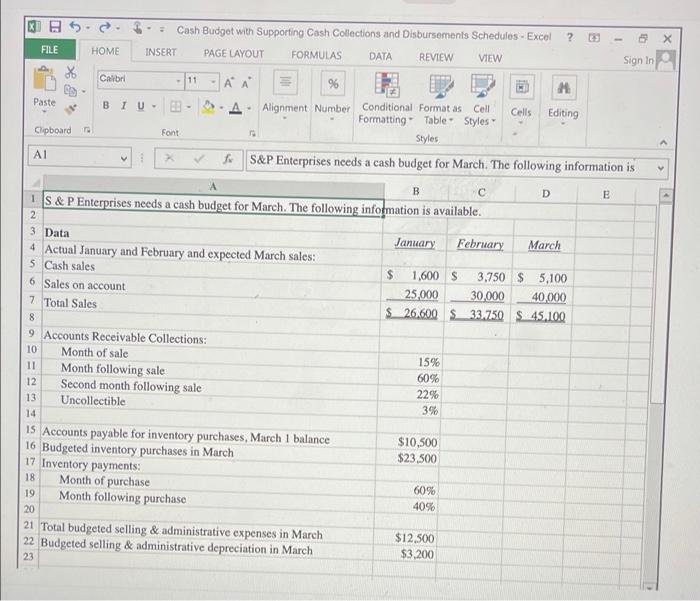
Task: Click the Select All corner triangle
Action: pyautogui.click(x=35, y=183)
